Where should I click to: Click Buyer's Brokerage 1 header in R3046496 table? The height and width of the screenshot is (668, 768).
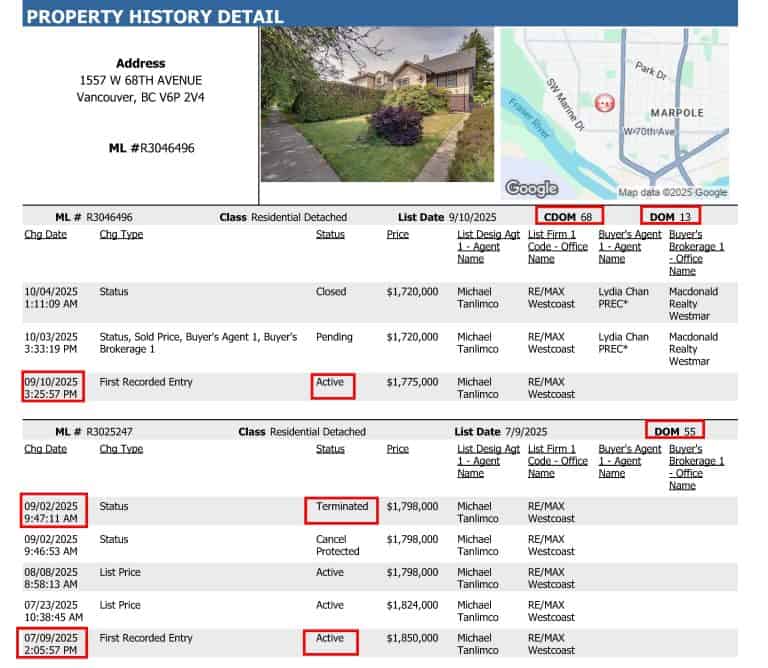pos(696,253)
